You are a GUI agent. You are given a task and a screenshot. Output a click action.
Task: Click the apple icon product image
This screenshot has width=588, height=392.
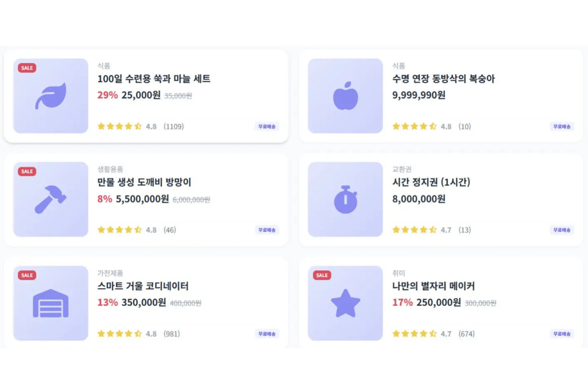(345, 96)
